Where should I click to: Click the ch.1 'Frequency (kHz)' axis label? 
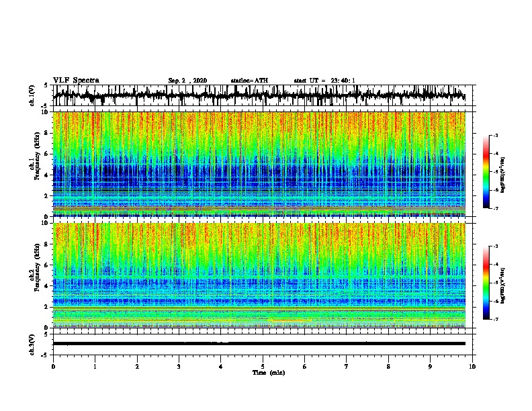click(x=37, y=156)
